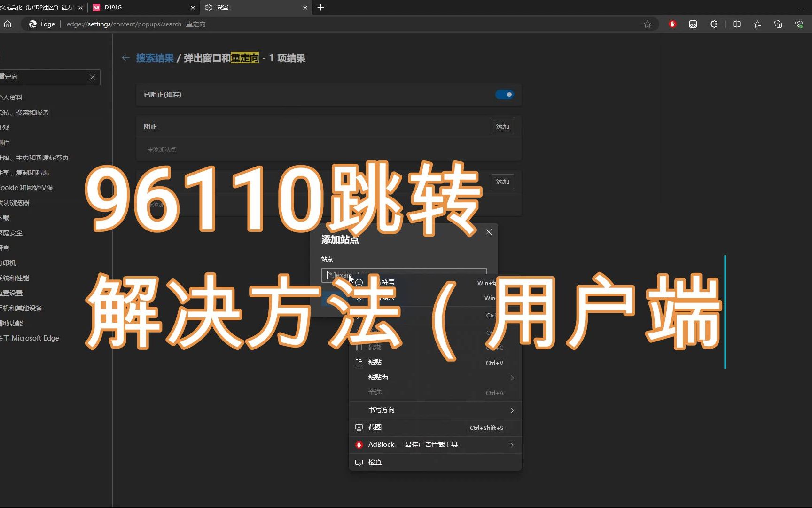Screen dimensions: 812x508
Task: Open the split screen icon
Action: pos(737,24)
